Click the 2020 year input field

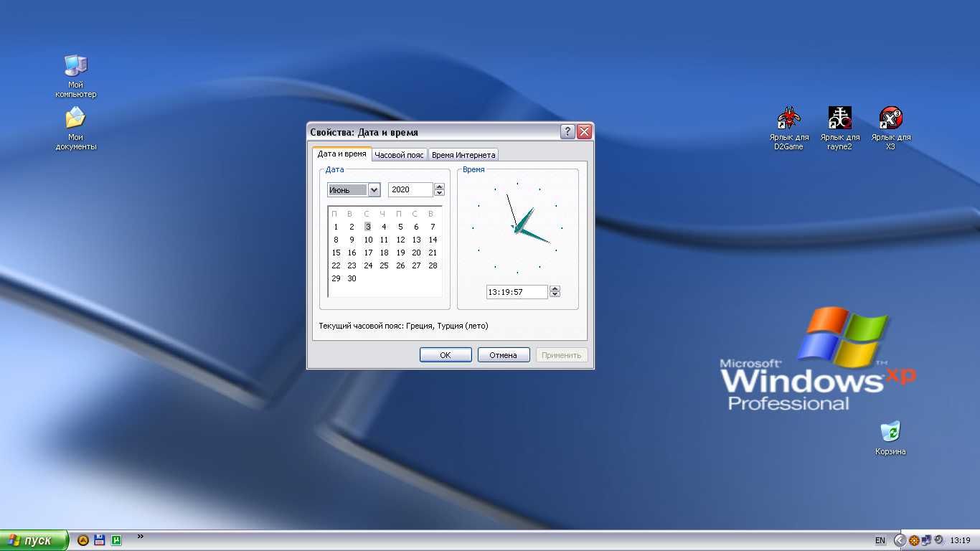click(410, 189)
